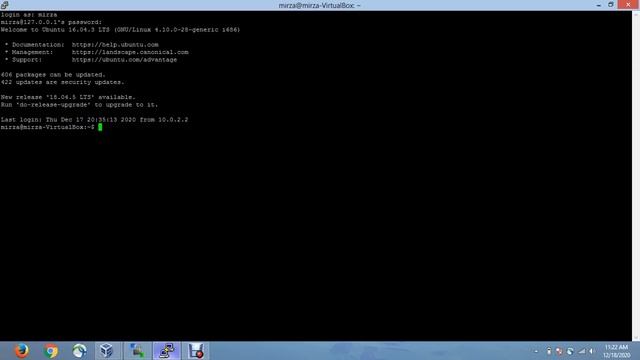640x360 pixels.
Task: Open the PuTTY system menu icon
Action: click(4, 5)
